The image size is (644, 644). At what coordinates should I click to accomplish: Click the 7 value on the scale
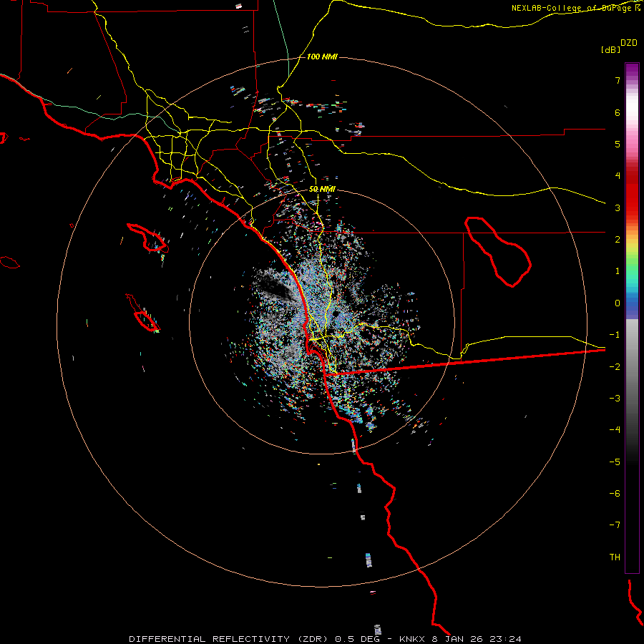coord(618,80)
